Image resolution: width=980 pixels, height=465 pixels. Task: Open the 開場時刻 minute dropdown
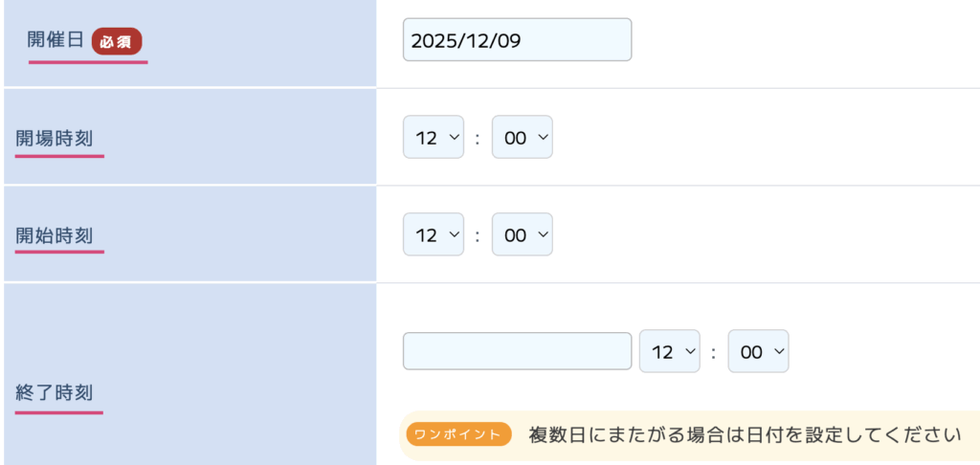pyautogui.click(x=522, y=138)
